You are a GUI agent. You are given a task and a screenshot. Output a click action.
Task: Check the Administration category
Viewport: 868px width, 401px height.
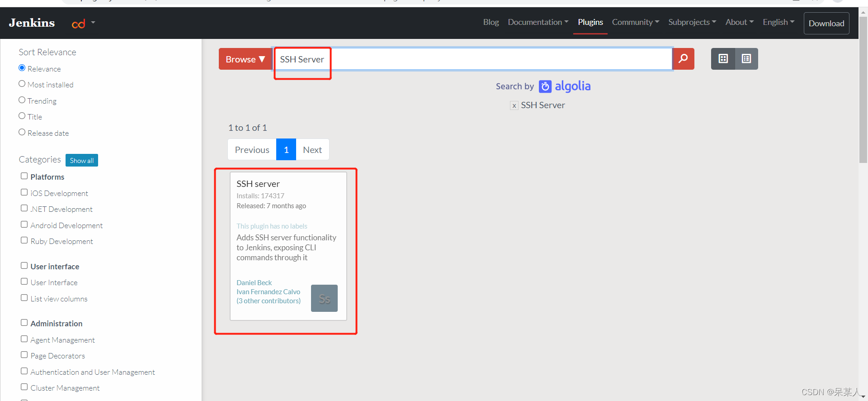click(x=24, y=323)
